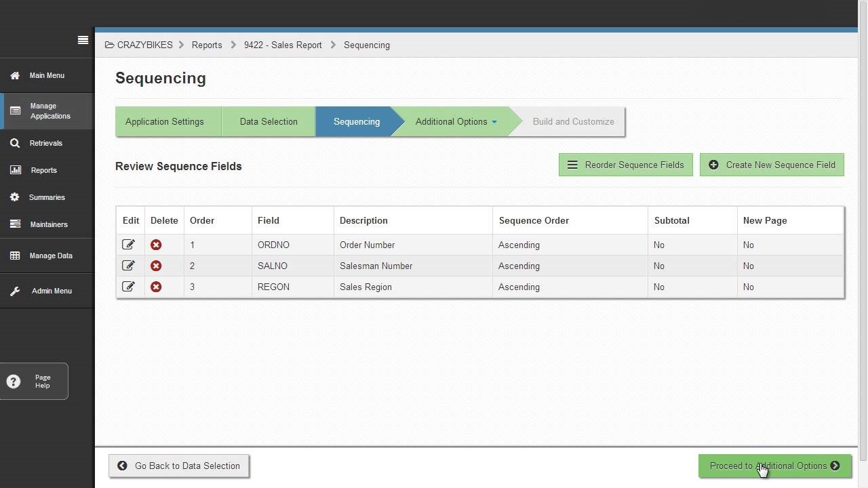Image resolution: width=868 pixels, height=488 pixels.
Task: Edit the ORDNO sequence field row
Action: (x=128, y=245)
